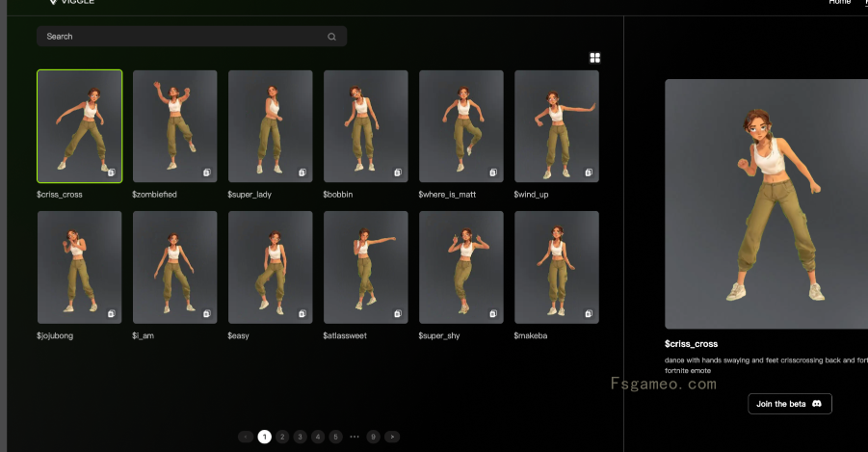The height and width of the screenshot is (452, 868).
Task: Copy icon on $zombiefied thumbnail
Action: click(206, 173)
